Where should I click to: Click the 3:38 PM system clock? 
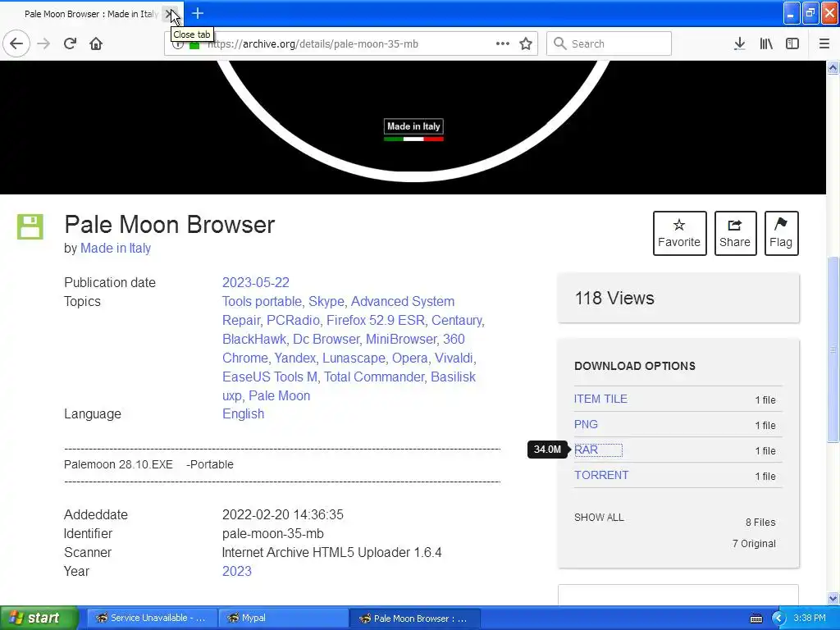810,619
